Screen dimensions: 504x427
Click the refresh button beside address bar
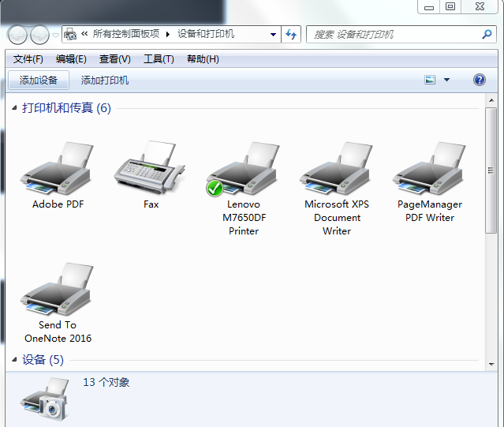coord(291,34)
